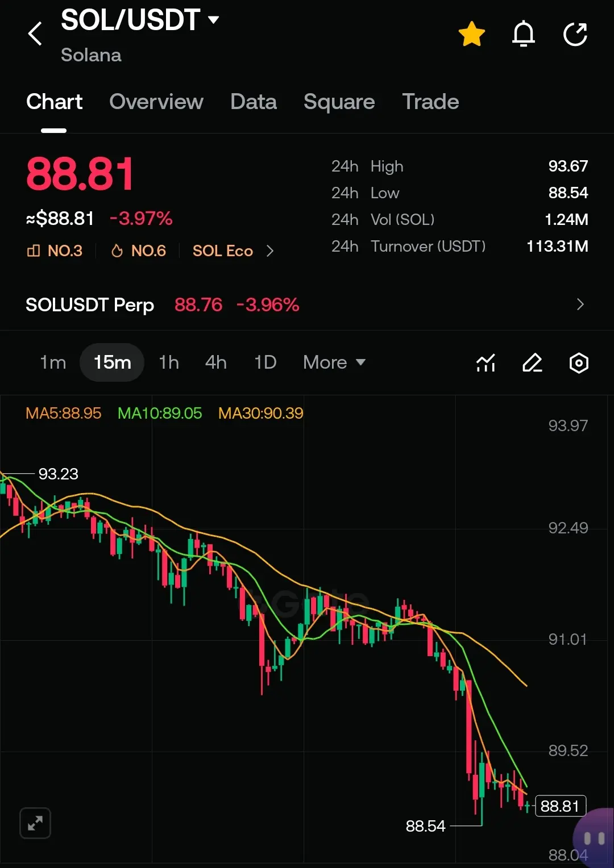614x868 pixels.
Task: Tap the large 88.81 last price
Action: click(80, 174)
